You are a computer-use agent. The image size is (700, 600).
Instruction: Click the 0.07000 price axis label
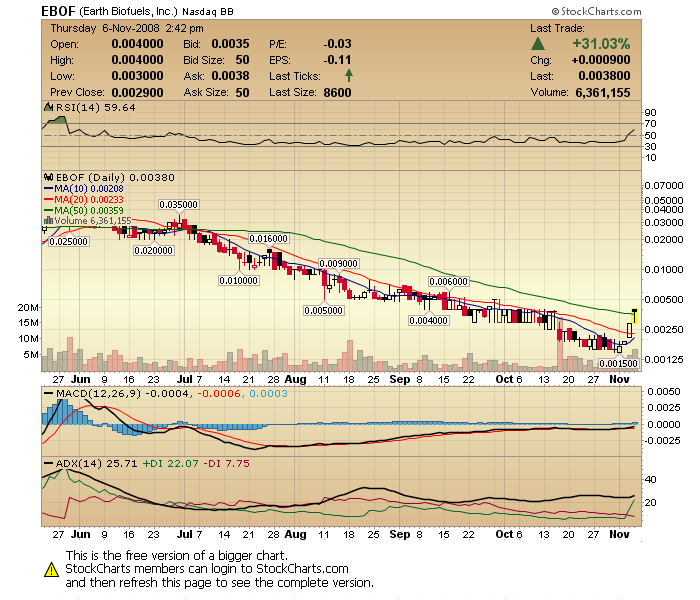(664, 185)
